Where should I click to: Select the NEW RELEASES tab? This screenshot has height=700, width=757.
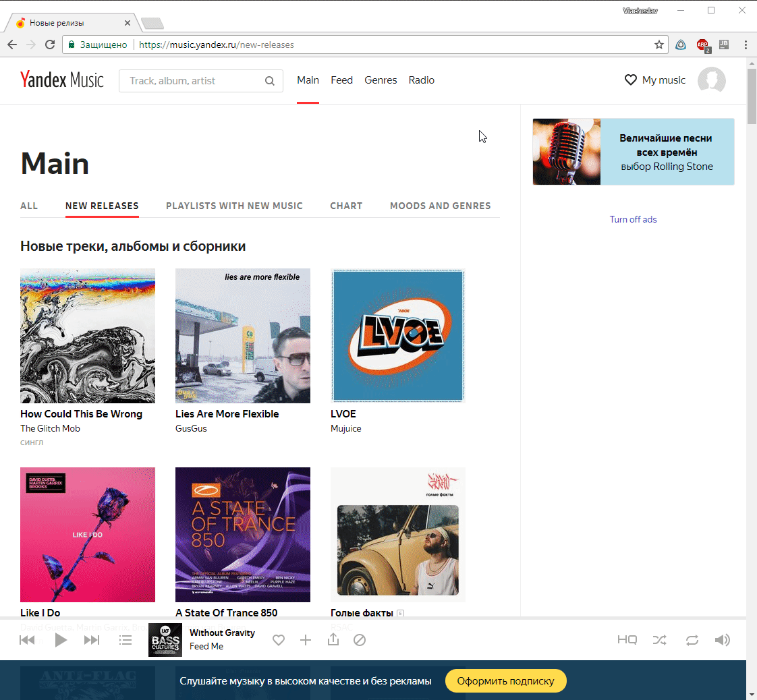[102, 206]
